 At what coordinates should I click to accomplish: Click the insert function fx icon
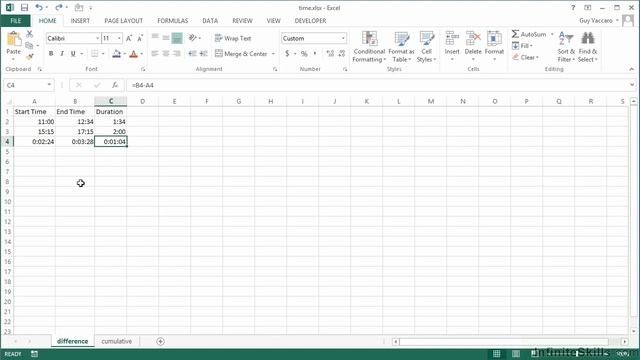(115, 85)
